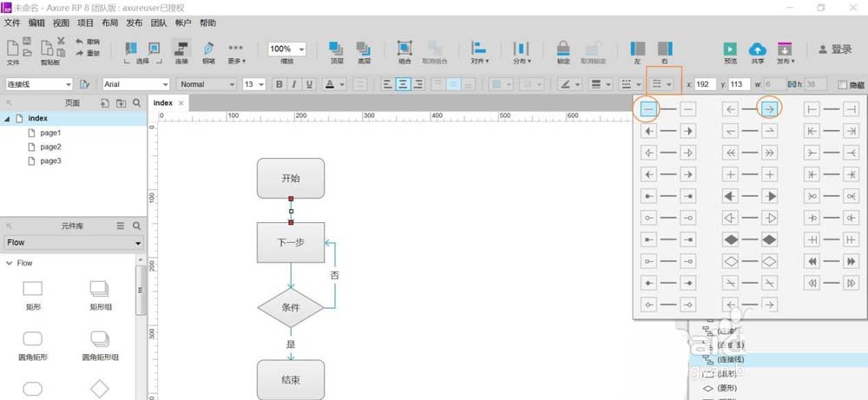Choose the filled circle right end style

click(x=687, y=196)
